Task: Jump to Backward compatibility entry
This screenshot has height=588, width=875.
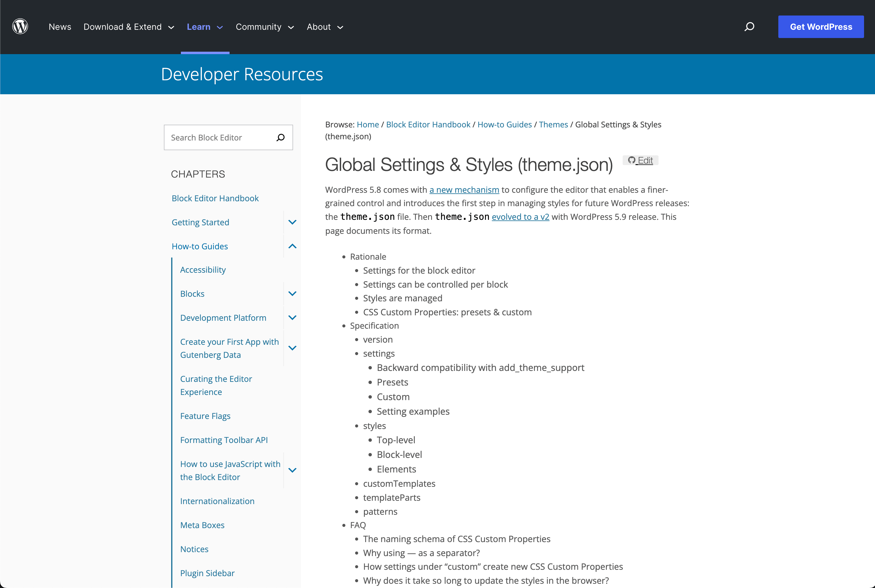Action: 480,368
